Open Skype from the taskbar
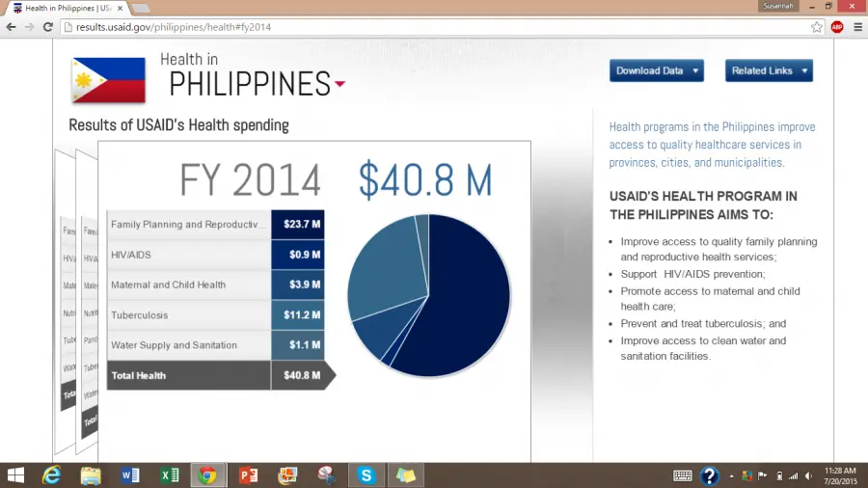The height and width of the screenshot is (488, 868). coord(366,475)
